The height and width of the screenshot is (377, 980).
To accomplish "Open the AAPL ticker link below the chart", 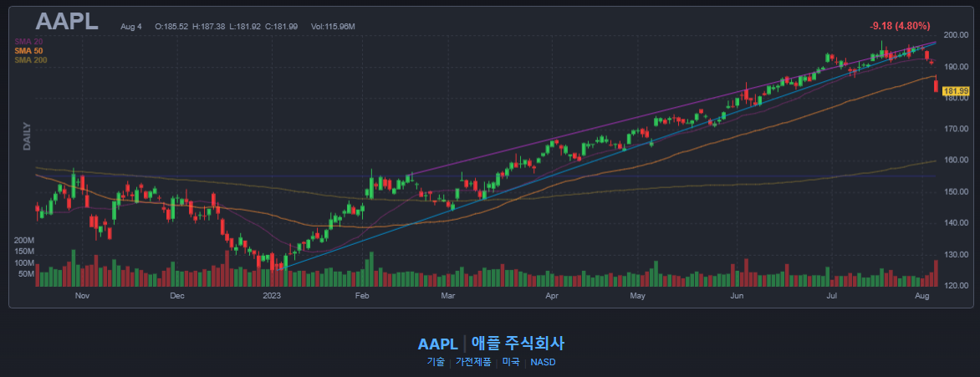I will (437, 344).
